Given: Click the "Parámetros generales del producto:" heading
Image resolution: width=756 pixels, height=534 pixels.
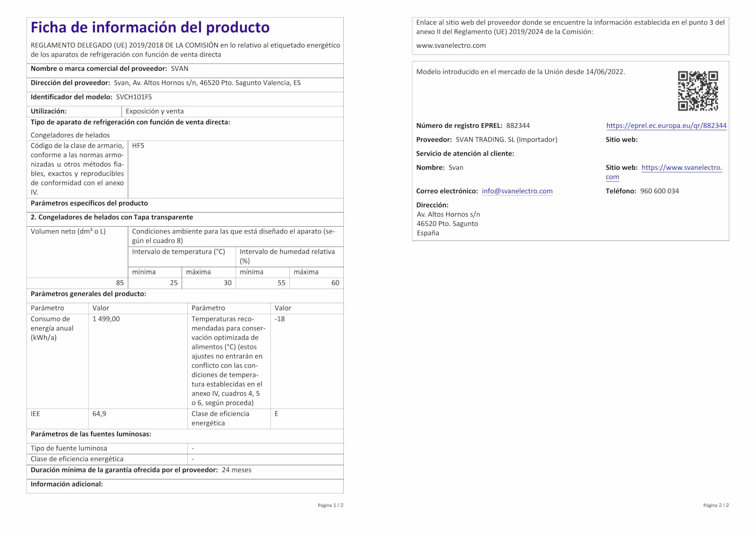Looking at the screenshot, I should click(88, 293).
